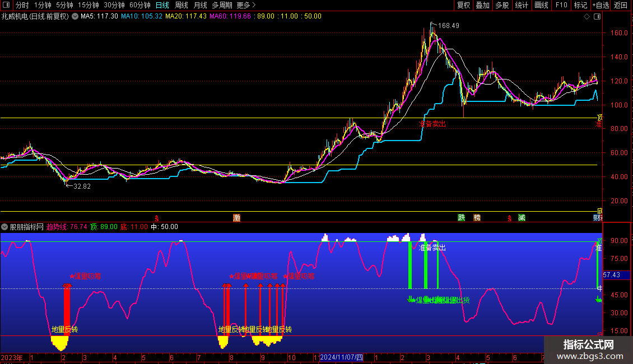
Task: Click the 榜 event marker icon
Action: click(x=477, y=218)
